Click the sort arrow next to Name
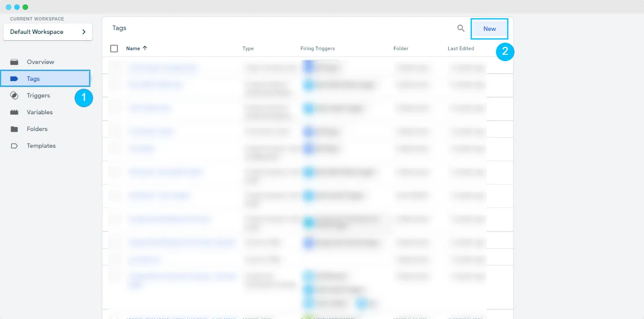Image resolution: width=644 pixels, height=319 pixels. pos(145,48)
